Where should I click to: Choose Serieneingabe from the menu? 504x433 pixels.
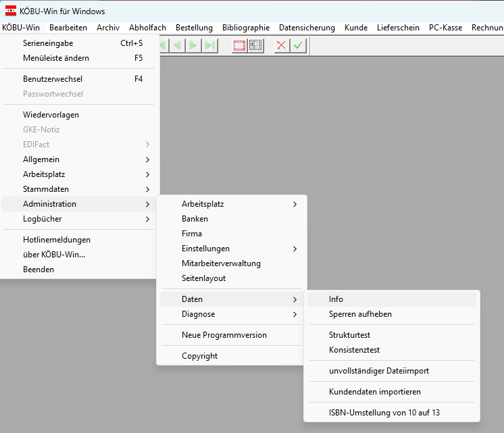(79, 43)
